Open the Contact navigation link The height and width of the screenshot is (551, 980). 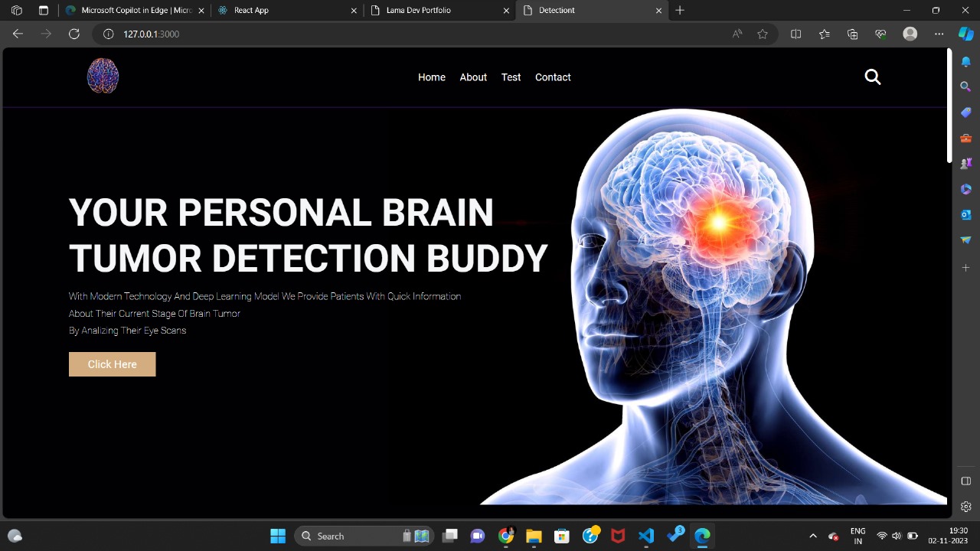click(x=553, y=77)
